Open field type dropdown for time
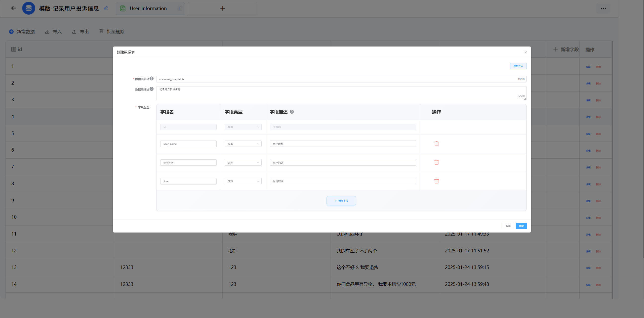This screenshot has width=644, height=318. tap(243, 181)
